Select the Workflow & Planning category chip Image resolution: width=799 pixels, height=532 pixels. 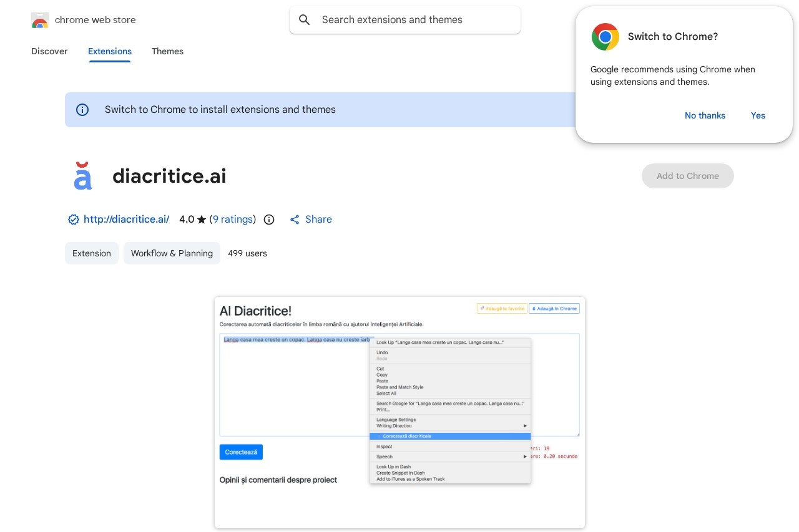pos(172,253)
